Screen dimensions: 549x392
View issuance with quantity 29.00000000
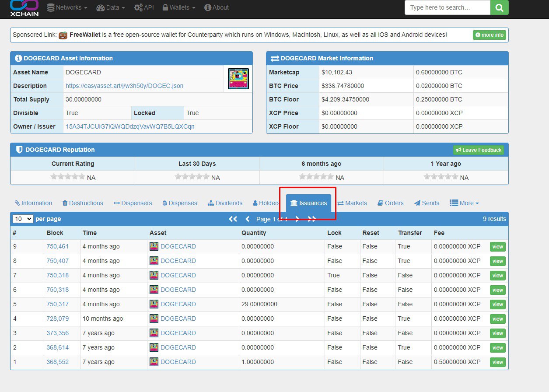tap(498, 304)
